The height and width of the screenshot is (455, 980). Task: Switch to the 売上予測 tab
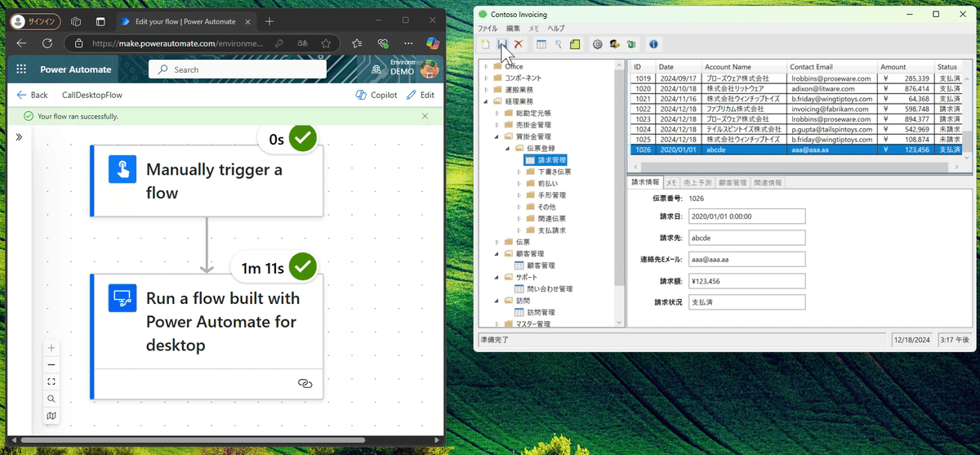click(697, 182)
